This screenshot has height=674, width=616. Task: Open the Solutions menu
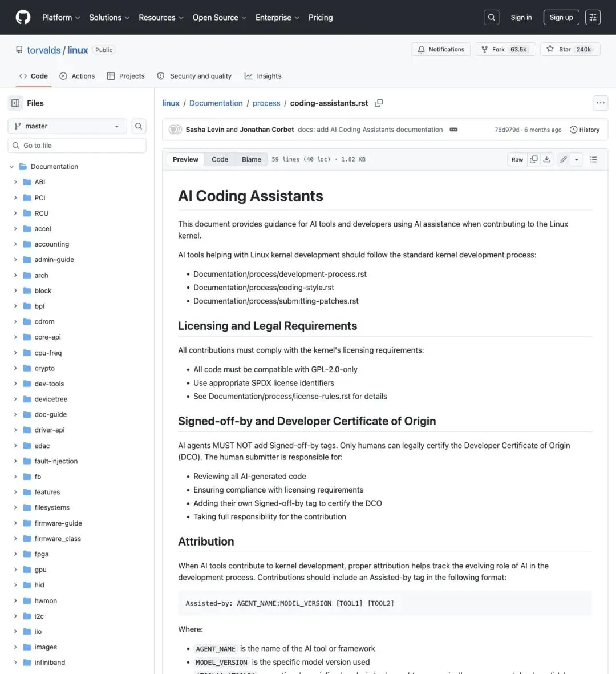click(109, 17)
